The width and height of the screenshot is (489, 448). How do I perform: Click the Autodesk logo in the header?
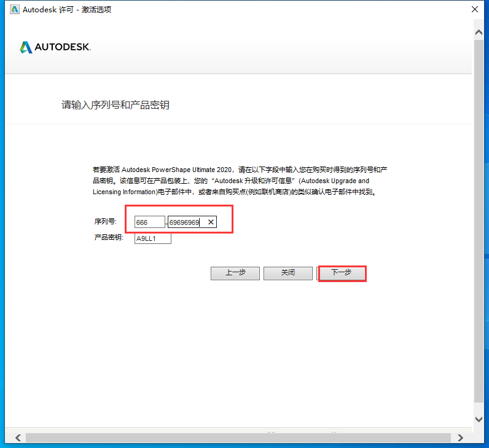point(55,47)
